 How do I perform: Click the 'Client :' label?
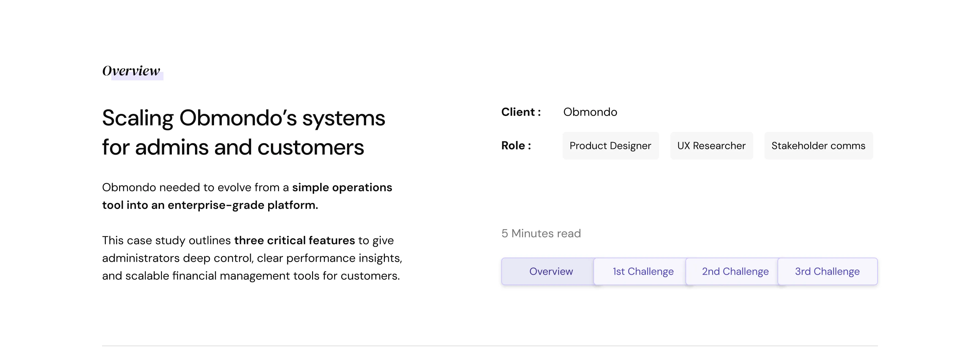point(521,112)
